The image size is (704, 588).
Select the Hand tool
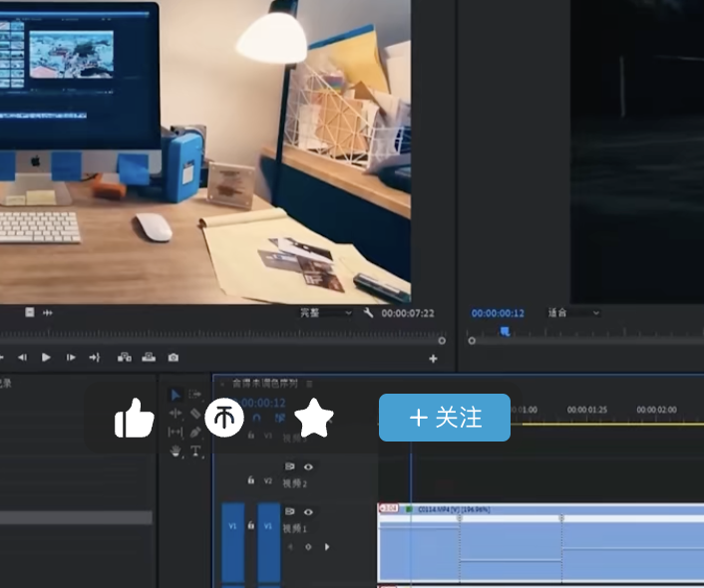coord(176,451)
